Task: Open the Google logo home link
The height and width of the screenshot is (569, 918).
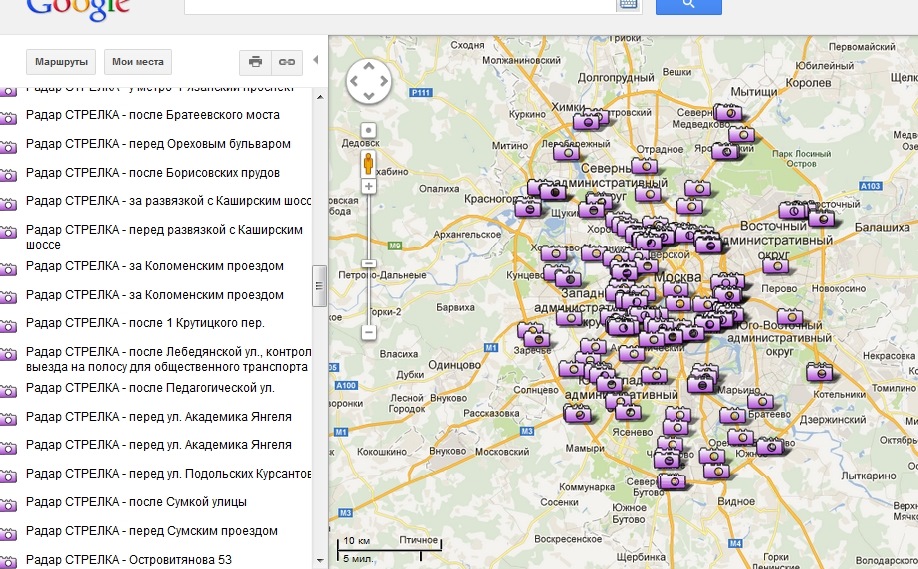Action: 78,9
